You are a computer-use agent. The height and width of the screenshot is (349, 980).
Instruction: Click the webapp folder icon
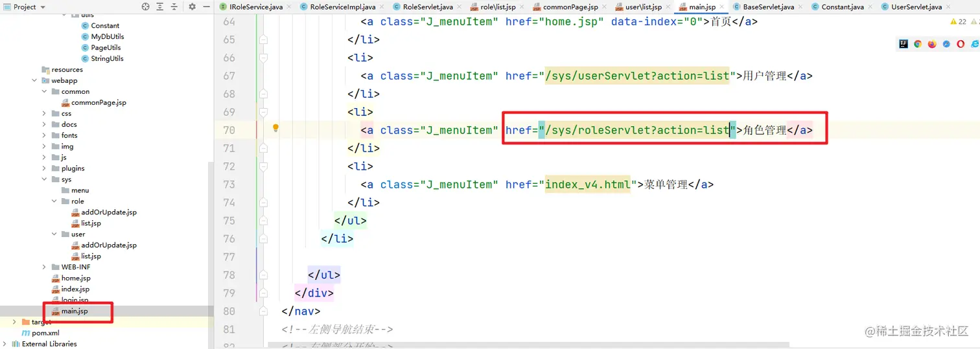coord(45,80)
